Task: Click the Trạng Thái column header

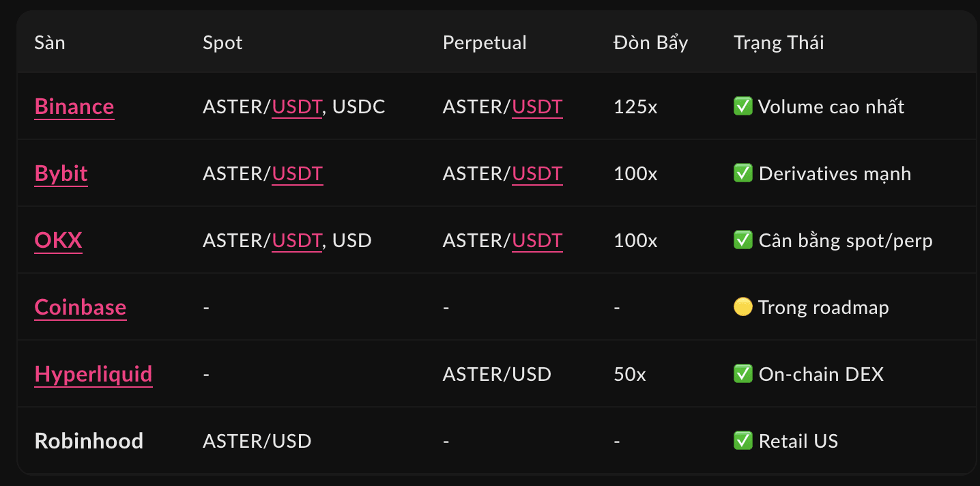Action: 779,42
